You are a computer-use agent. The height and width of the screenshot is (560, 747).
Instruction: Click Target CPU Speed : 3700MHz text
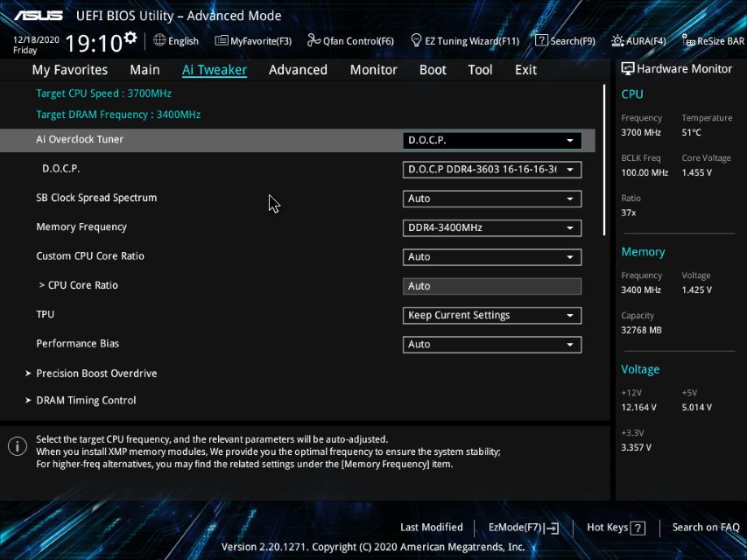pyautogui.click(x=104, y=94)
